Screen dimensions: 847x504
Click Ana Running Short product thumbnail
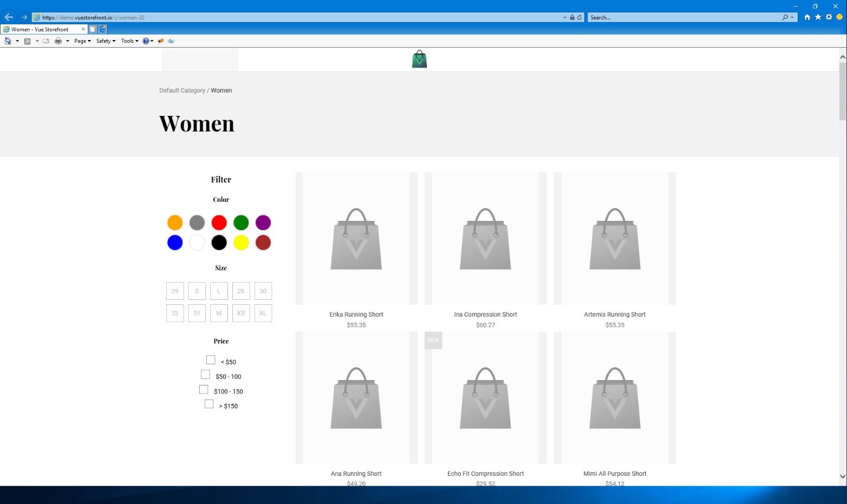click(x=356, y=398)
